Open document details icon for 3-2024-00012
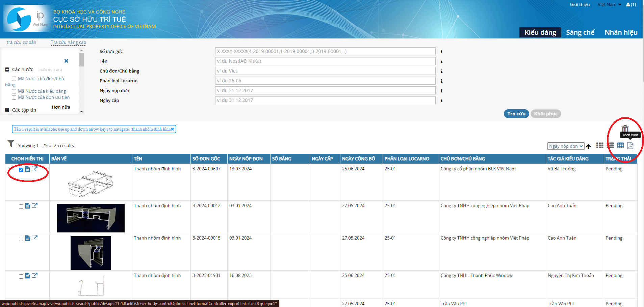Viewport: 644px width, 307px height. (28, 206)
